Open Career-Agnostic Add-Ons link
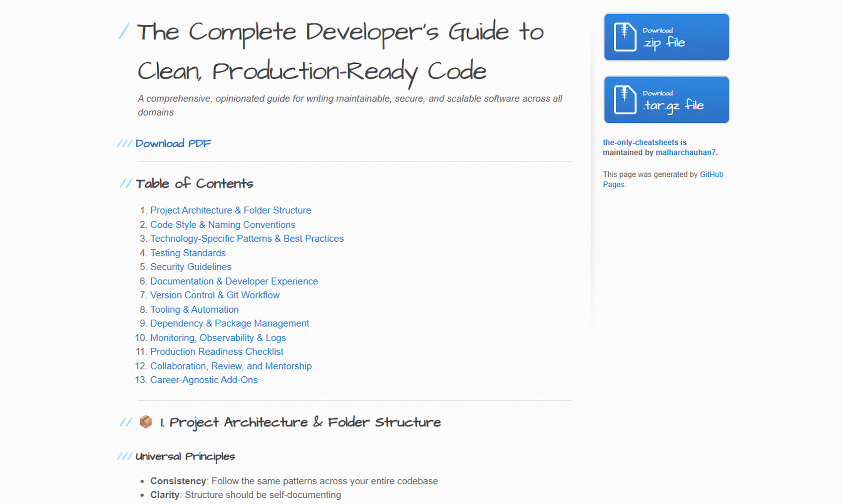Image resolution: width=843 pixels, height=504 pixels. point(205,380)
